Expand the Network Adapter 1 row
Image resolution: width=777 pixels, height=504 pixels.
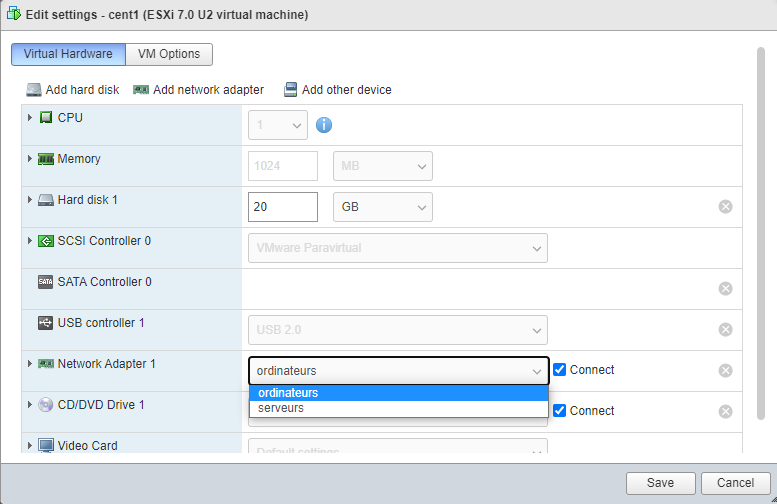(x=30, y=364)
